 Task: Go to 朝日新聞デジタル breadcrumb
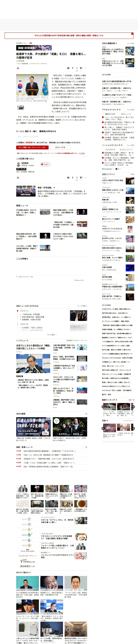[x=21, y=43]
